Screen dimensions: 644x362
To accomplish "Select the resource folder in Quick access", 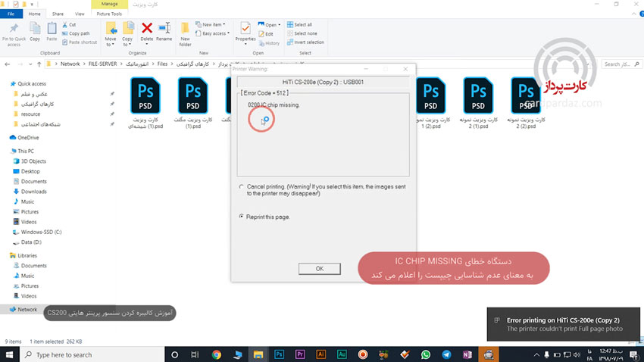I will tap(30, 114).
